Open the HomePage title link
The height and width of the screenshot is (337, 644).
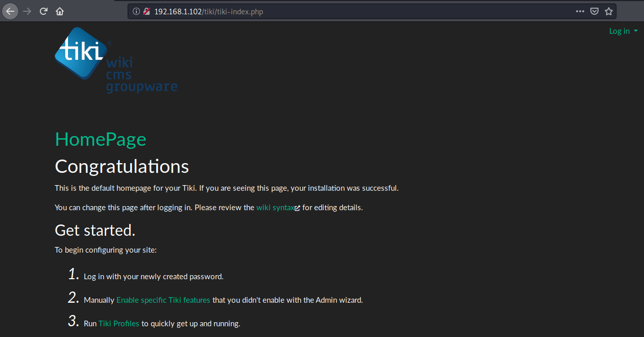101,139
